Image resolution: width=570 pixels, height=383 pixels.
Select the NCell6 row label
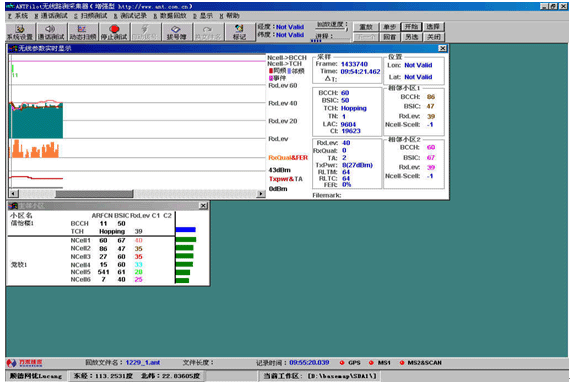[x=80, y=279]
